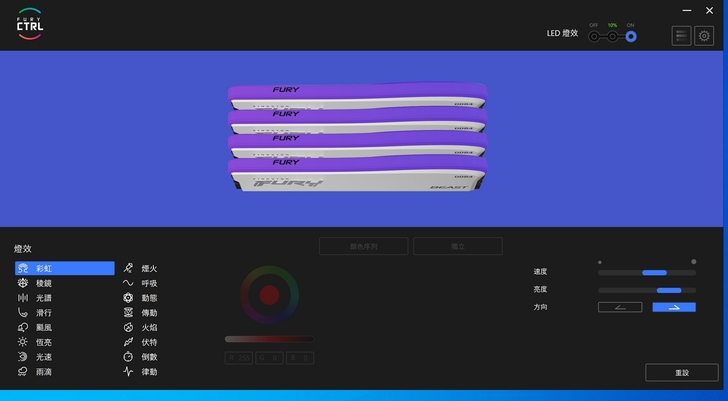
Task: Click the color brightness bar below the wheel
Action: click(x=269, y=339)
